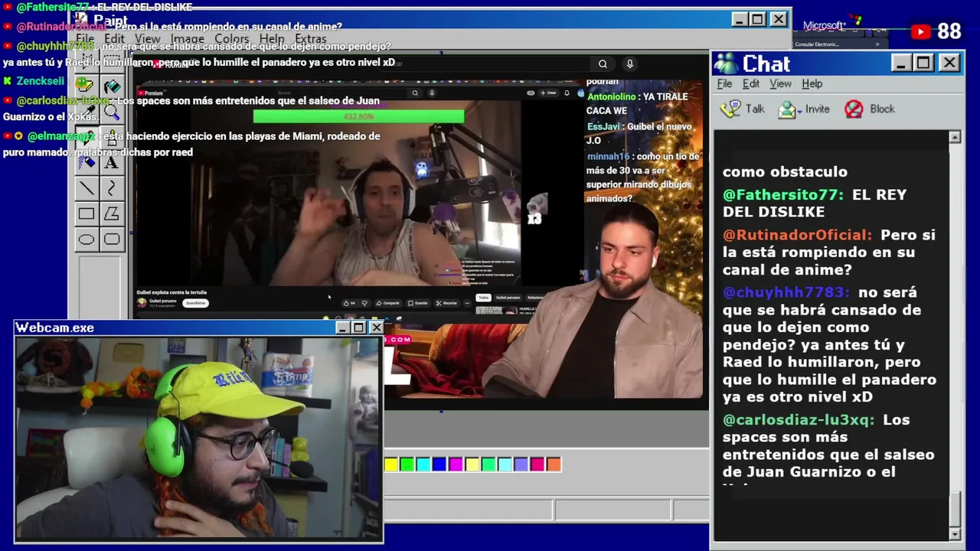Open the Edit menu in Chat window
Screen dimensions: 980x551
click(751, 83)
